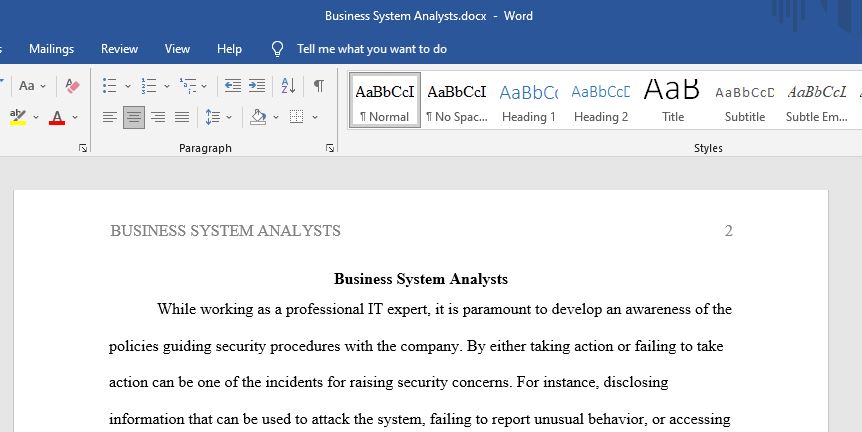Screen dimensions: 862x432
Task: Open the font color dropdown arrow
Action: (75, 117)
